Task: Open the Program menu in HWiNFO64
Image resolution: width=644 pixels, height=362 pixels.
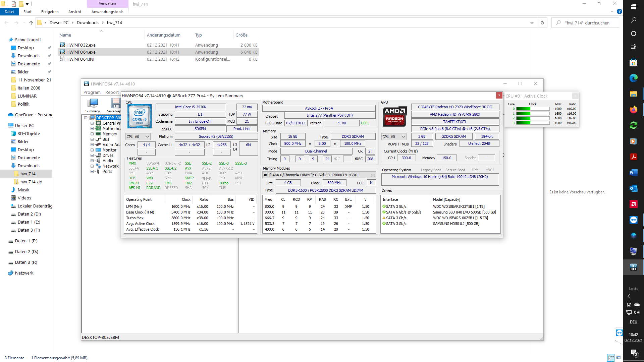Action: [x=92, y=93]
